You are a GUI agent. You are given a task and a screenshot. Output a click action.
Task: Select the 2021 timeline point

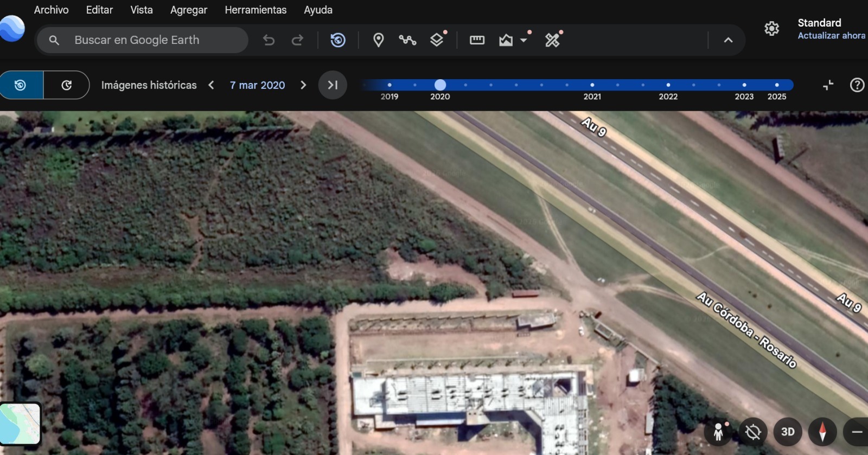point(592,85)
